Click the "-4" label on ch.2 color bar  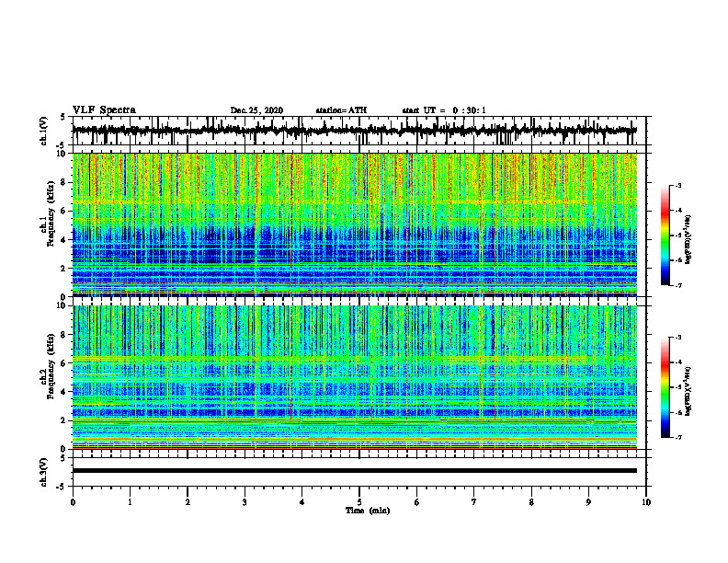click(x=677, y=362)
